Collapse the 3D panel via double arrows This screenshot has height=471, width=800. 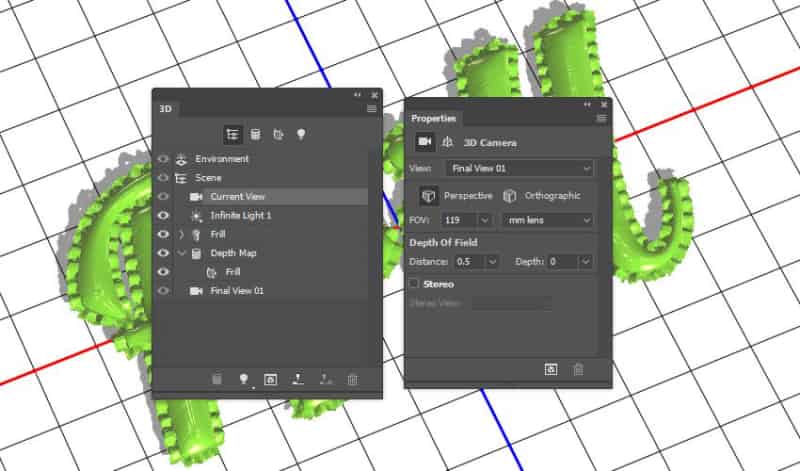pos(357,95)
